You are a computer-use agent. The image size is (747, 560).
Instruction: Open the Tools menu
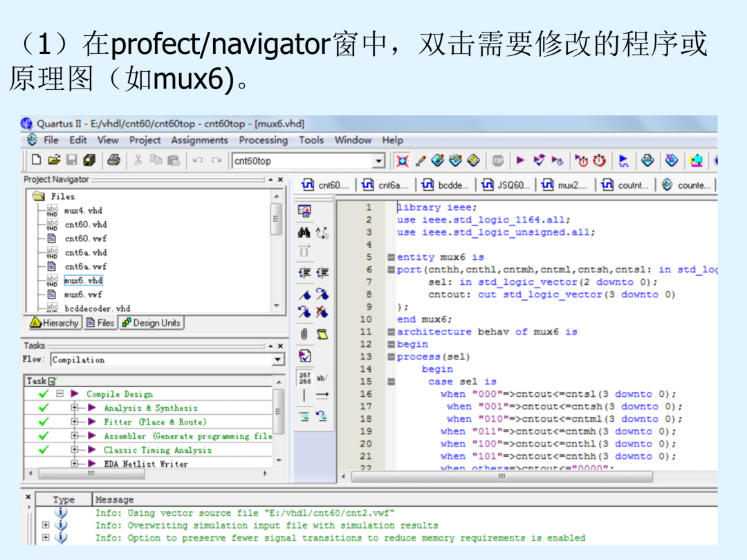click(x=311, y=140)
